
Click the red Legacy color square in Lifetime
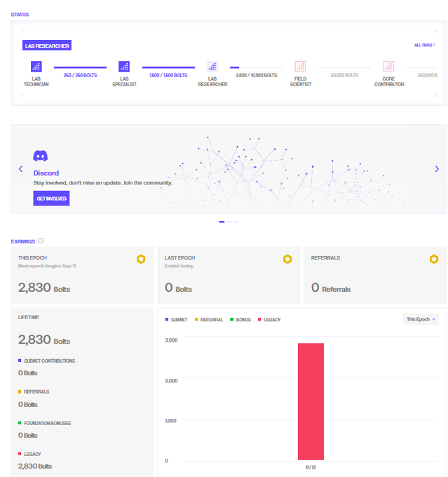point(20,454)
